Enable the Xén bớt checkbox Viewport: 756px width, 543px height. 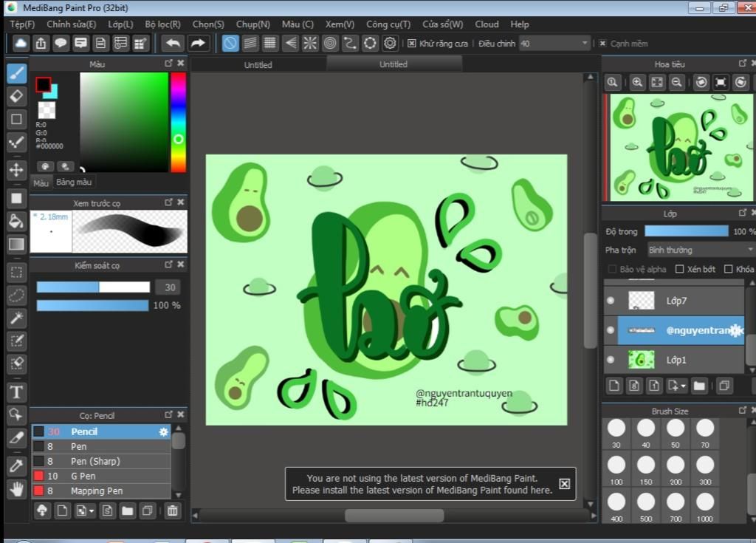pyautogui.click(x=679, y=270)
